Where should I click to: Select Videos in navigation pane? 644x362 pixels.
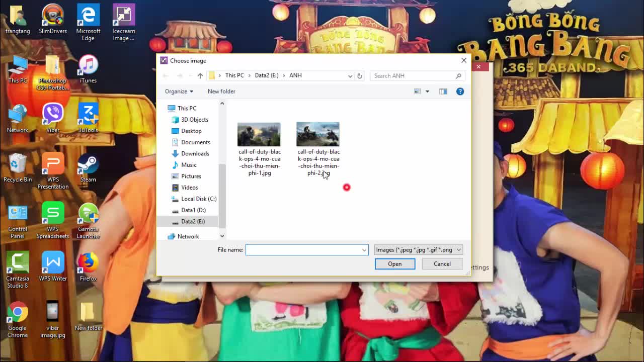pyautogui.click(x=190, y=188)
